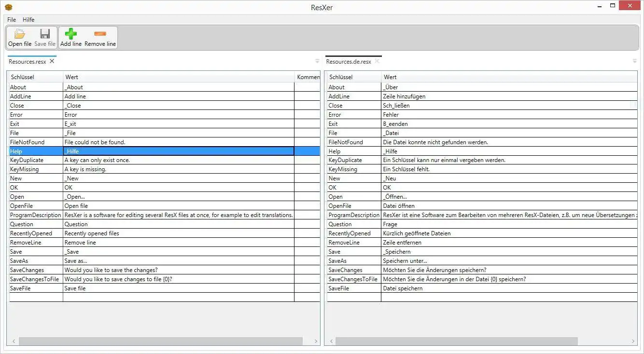This screenshot has height=354, width=644.
Task: Close the Resources.de.resx tab
Action: point(377,61)
